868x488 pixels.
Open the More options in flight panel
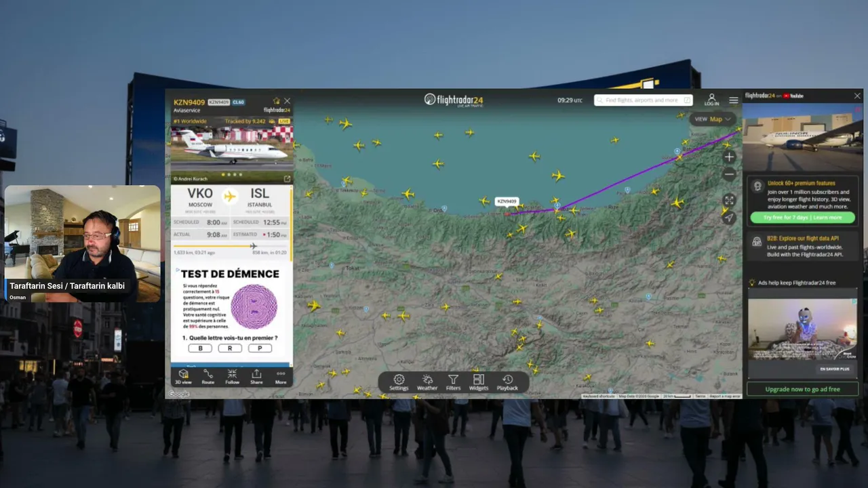click(281, 377)
